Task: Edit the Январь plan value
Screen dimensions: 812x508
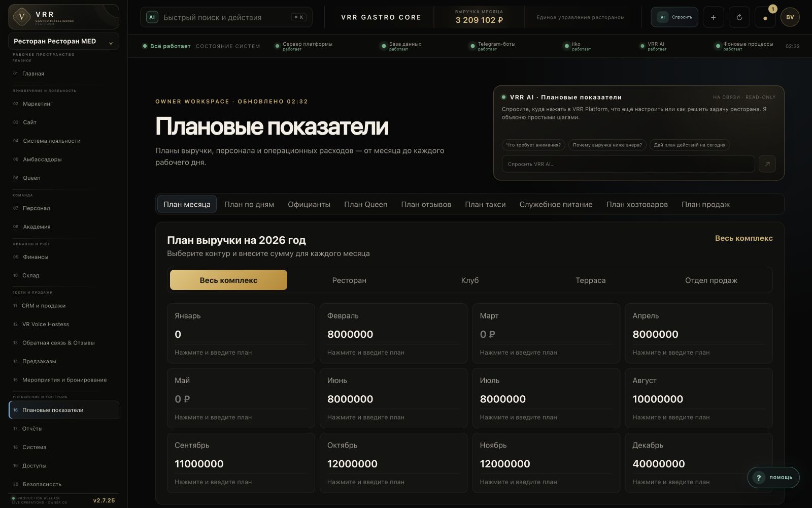Action: coord(241,334)
